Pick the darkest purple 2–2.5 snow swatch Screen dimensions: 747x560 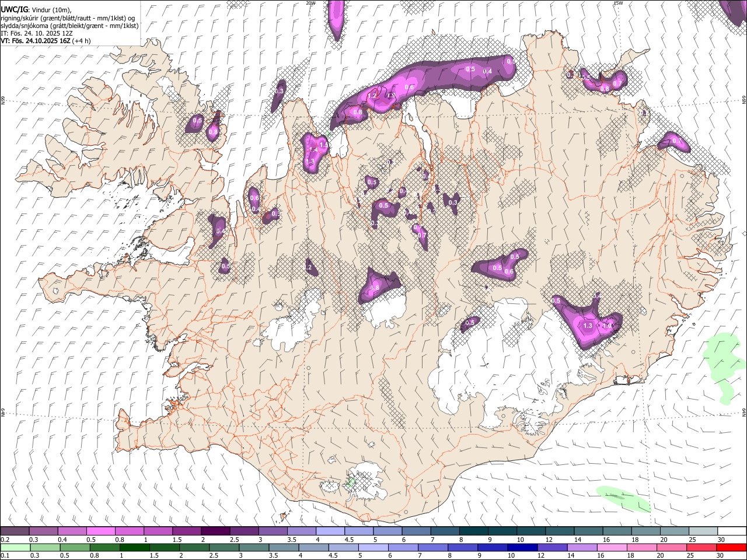(216, 531)
